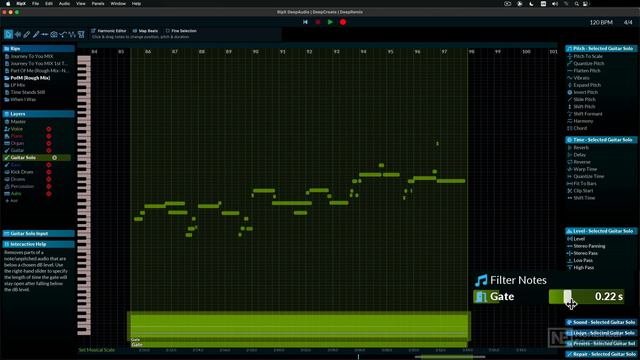
Task: Open the Audio menu
Action: (x=64, y=4)
